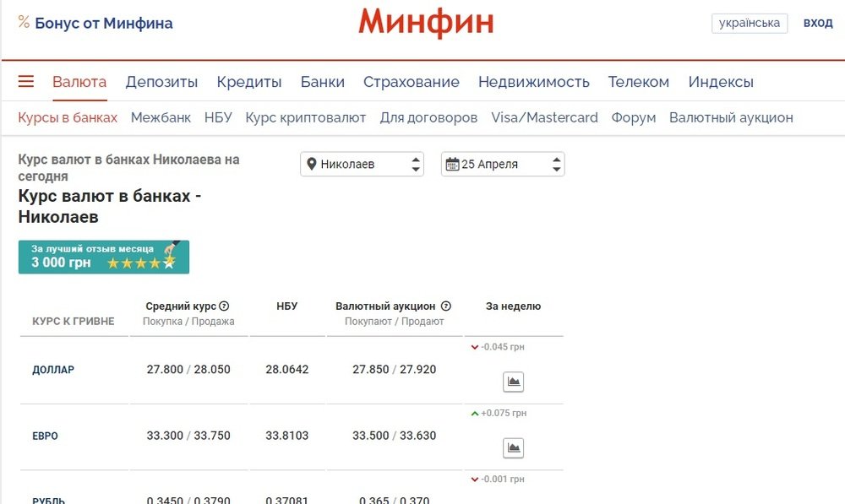Click the -0.001 грн weekly change value

503,479
